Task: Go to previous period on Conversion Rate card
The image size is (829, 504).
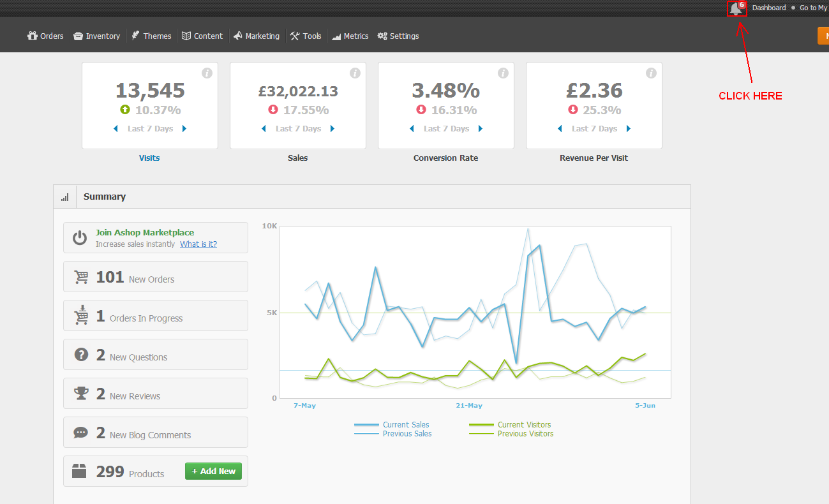Action: 412,128
